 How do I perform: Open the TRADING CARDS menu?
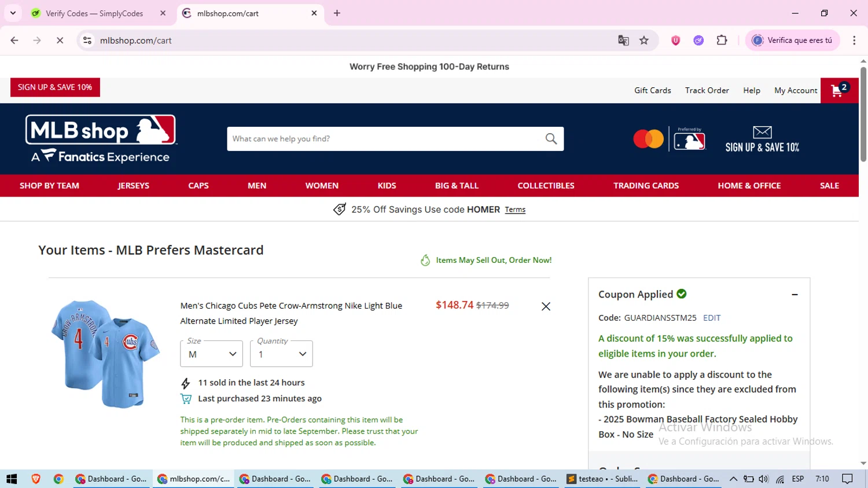(646, 186)
